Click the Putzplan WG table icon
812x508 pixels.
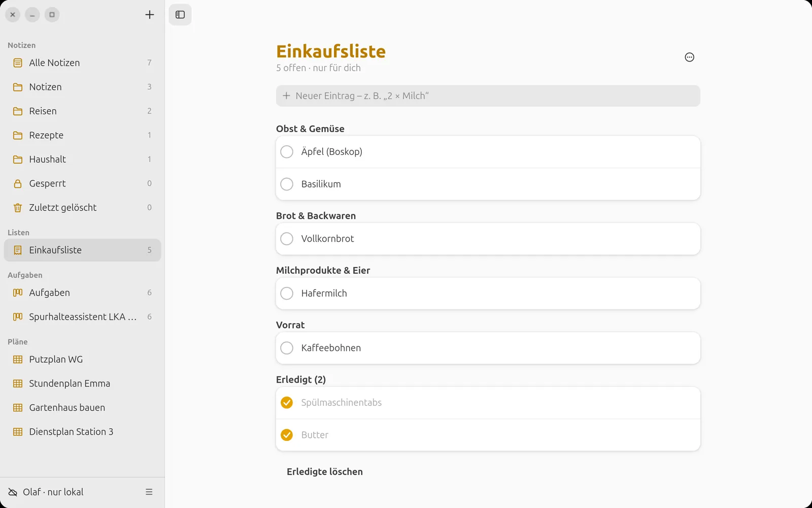(18, 360)
